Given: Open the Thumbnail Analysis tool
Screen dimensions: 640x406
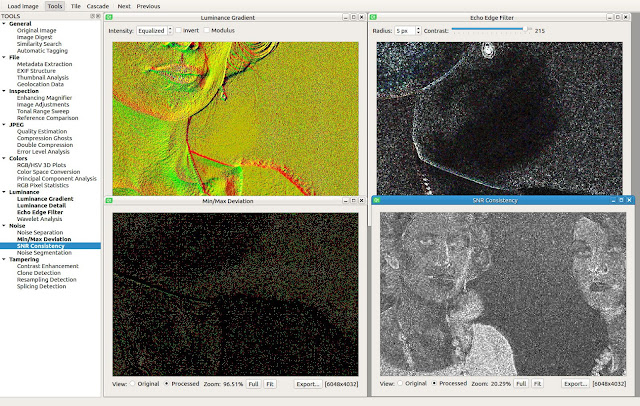Looking at the screenshot, I should pyautogui.click(x=42, y=78).
